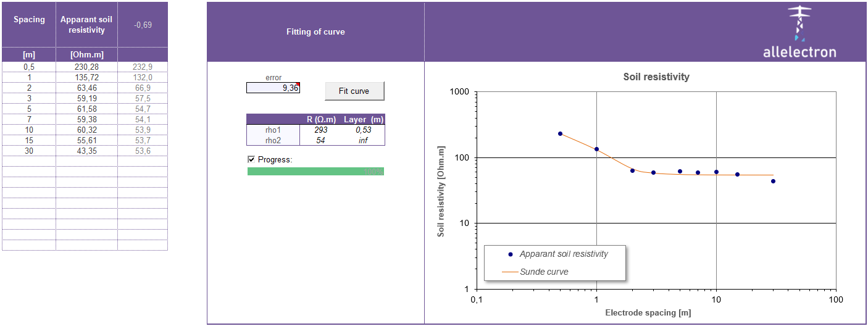Select the rho1 resistance cell 293

(x=321, y=130)
